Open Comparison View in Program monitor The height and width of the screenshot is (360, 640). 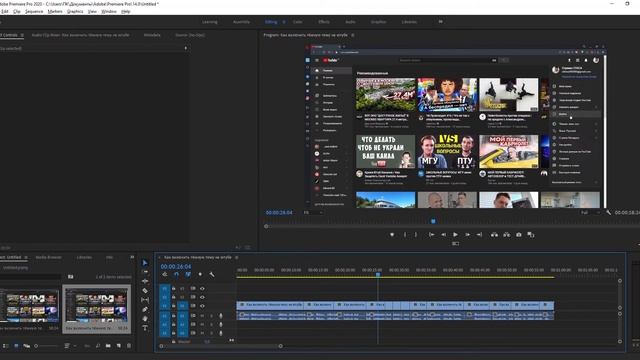point(531,235)
